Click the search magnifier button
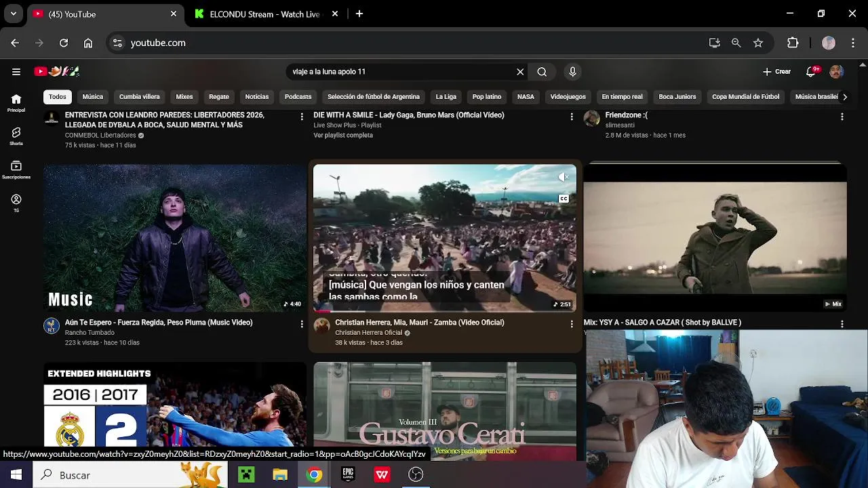The image size is (868, 488). point(542,72)
